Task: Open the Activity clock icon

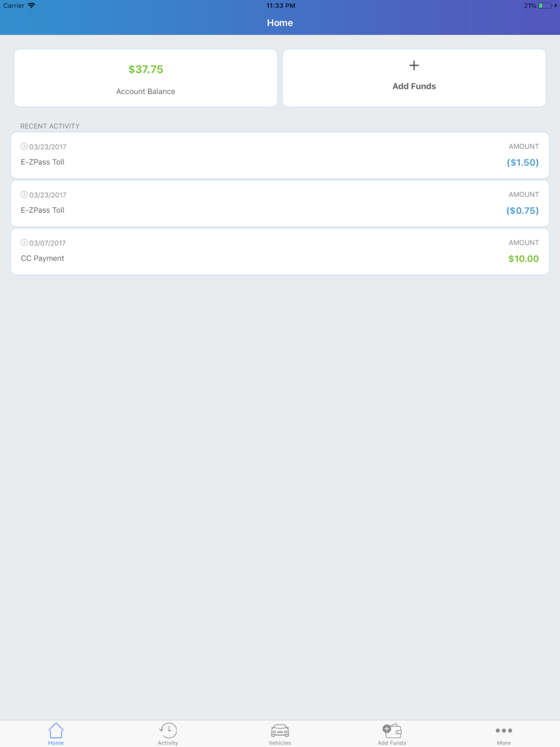Action: (x=168, y=730)
